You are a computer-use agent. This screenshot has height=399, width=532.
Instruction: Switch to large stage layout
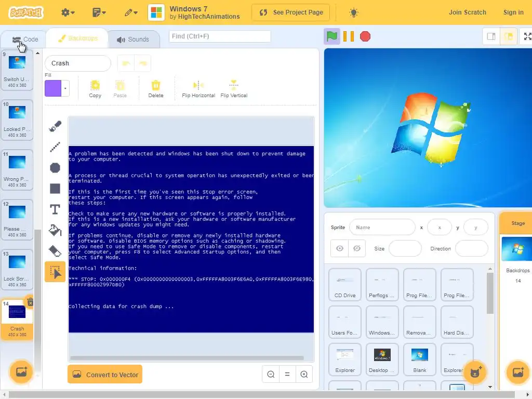(508, 36)
